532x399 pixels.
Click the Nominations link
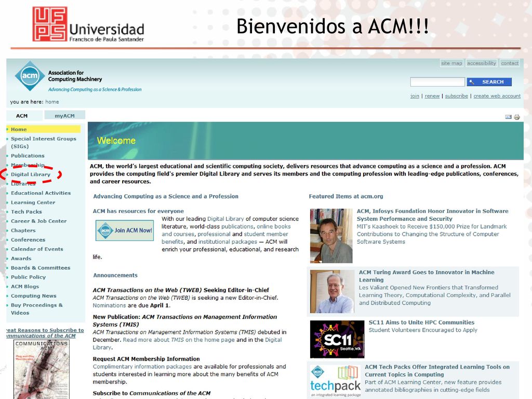point(109,305)
